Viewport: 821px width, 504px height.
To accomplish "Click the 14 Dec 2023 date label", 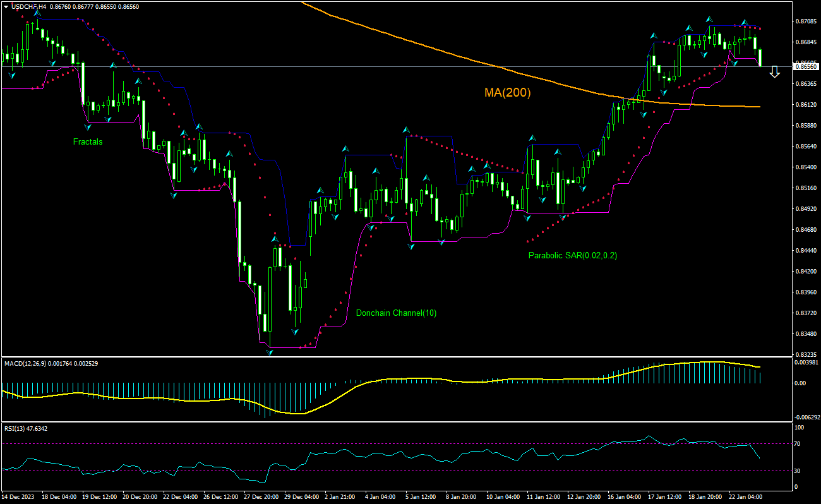I will coord(19,496).
